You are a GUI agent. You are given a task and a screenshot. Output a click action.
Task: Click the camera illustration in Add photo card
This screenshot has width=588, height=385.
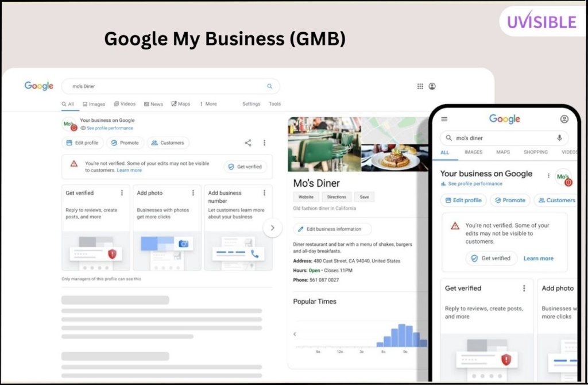183,244
